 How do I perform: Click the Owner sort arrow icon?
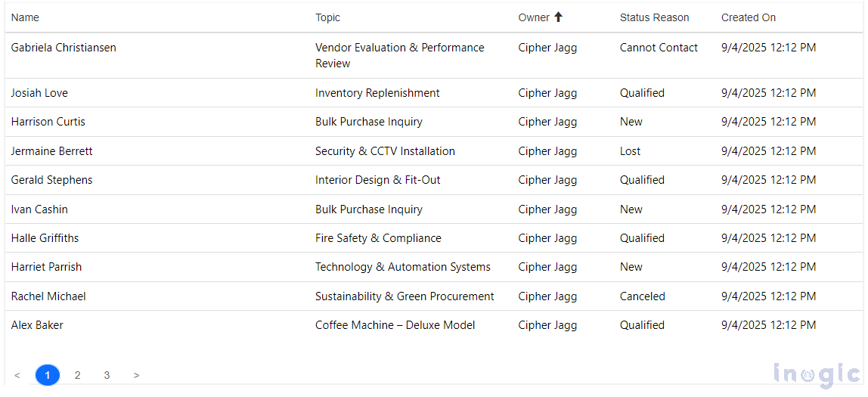[559, 17]
